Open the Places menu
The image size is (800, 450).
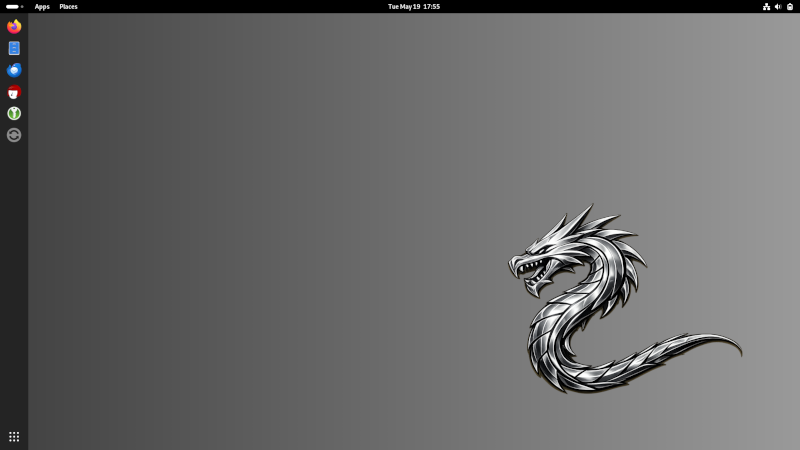(68, 7)
